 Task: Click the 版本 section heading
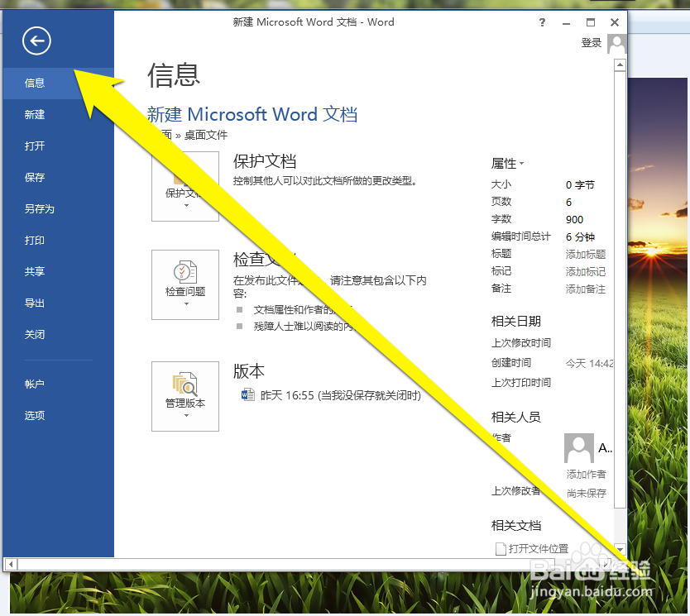pos(249,371)
